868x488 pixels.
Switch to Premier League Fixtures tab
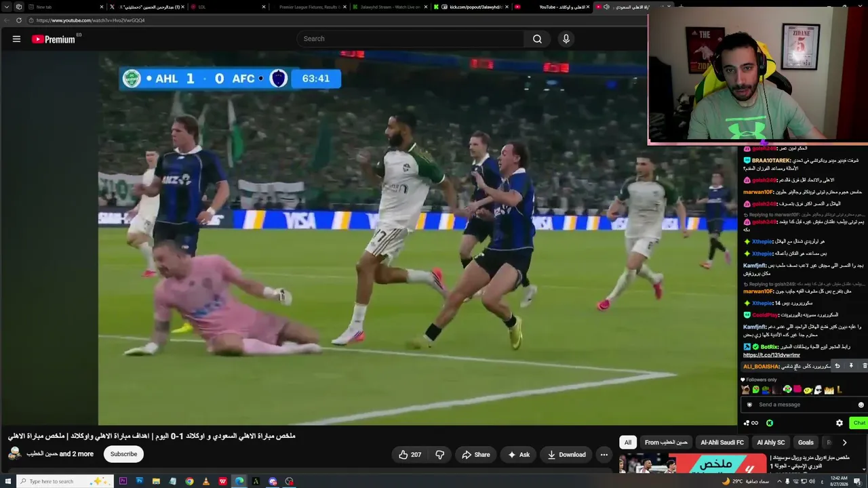309,7
